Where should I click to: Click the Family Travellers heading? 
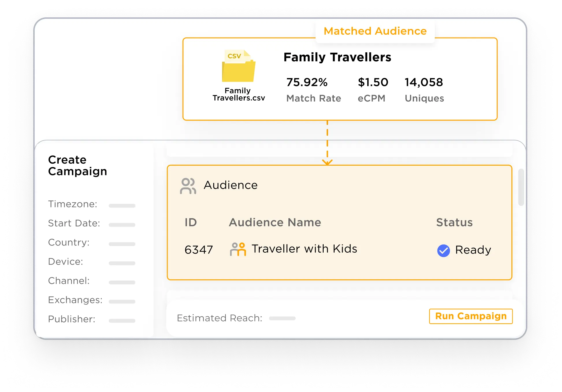pyautogui.click(x=337, y=57)
